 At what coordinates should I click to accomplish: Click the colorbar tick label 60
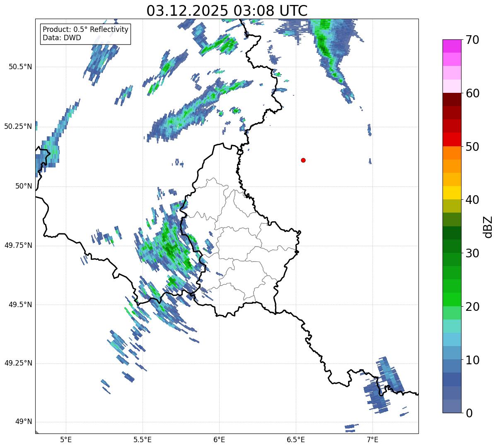[472, 93]
